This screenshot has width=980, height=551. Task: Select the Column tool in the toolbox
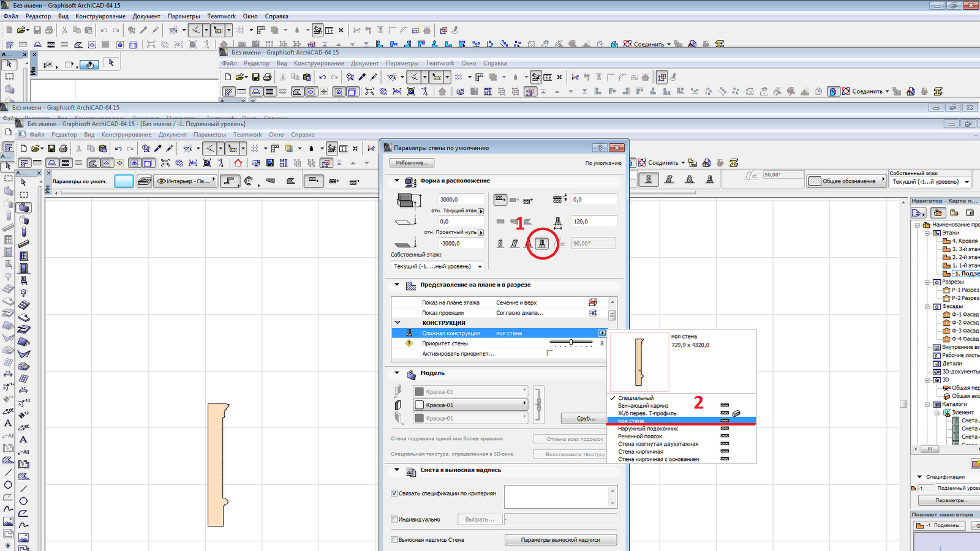24,232
